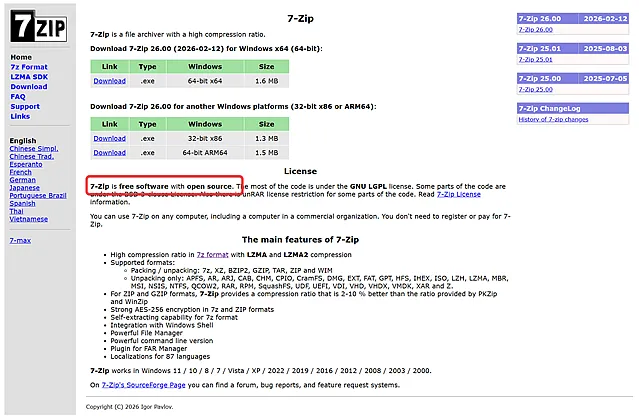Open the FAQ page from sidebar
This screenshot has height=420, width=639.
click(x=17, y=96)
